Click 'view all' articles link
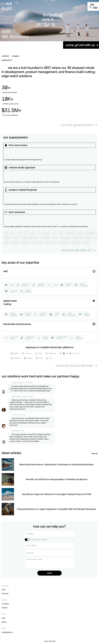Viewport: 99px width, 644px height. [x=94, y=453]
